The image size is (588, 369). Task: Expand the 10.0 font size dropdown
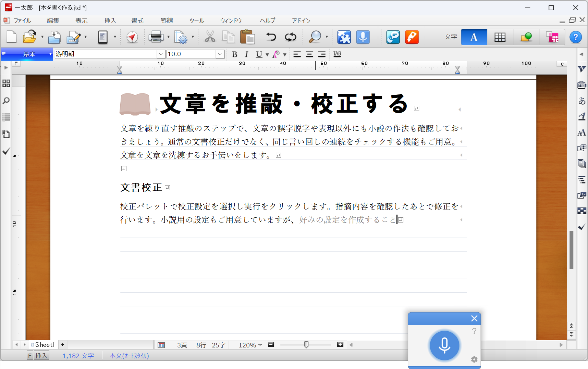(220, 54)
